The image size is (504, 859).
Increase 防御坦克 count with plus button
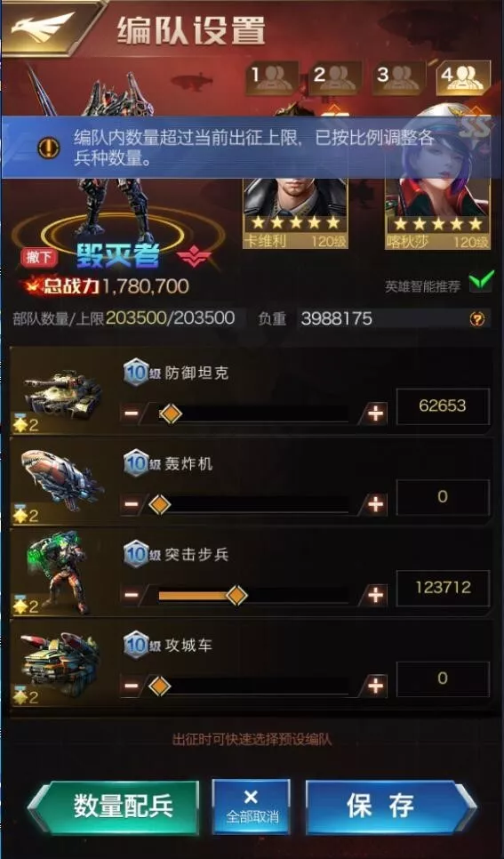376,413
